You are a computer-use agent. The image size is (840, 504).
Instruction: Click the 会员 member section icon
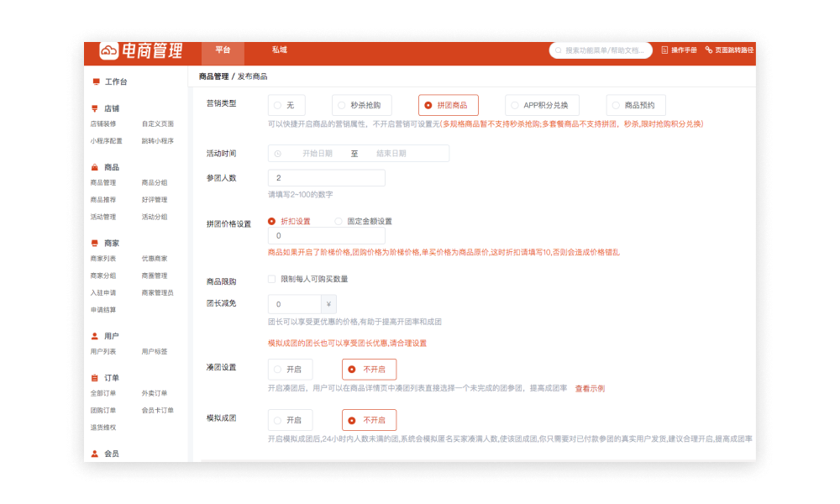tap(95, 454)
